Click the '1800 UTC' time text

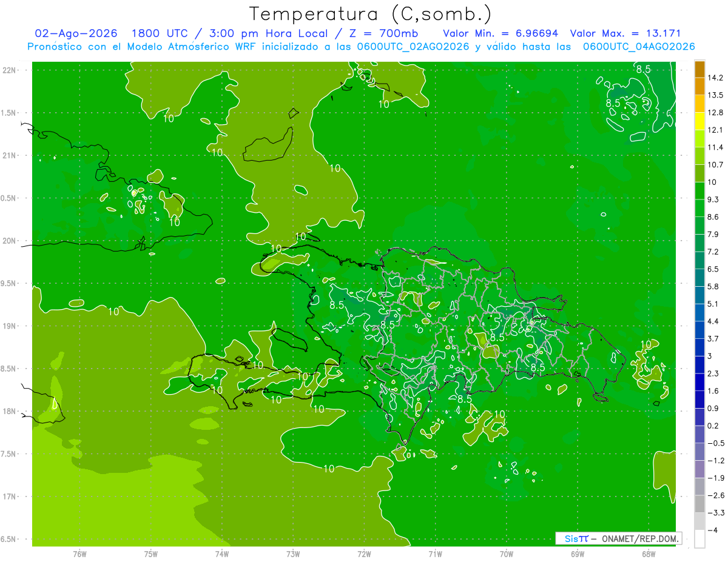pos(160,33)
